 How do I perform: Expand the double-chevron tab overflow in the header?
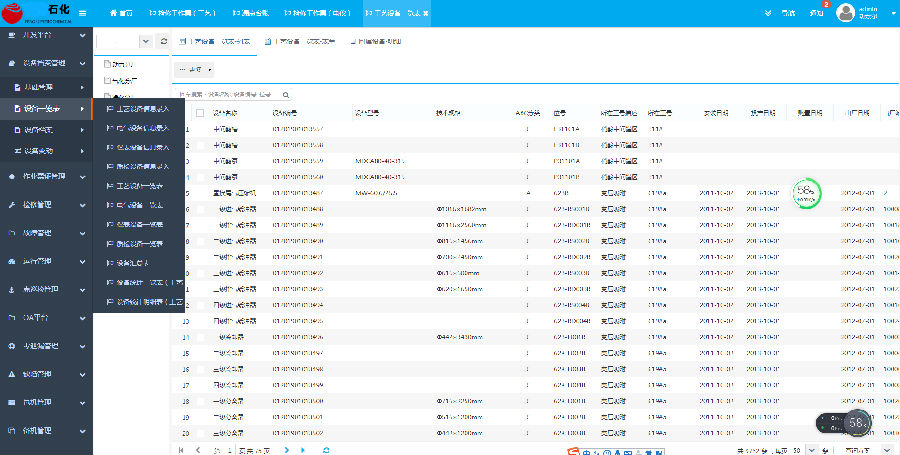click(x=768, y=13)
